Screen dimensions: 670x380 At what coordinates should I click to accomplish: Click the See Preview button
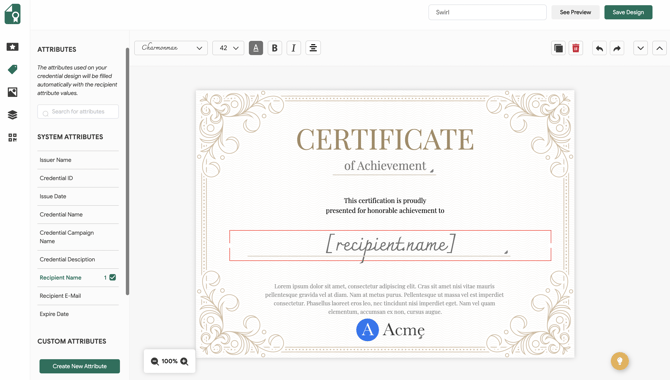pos(575,12)
